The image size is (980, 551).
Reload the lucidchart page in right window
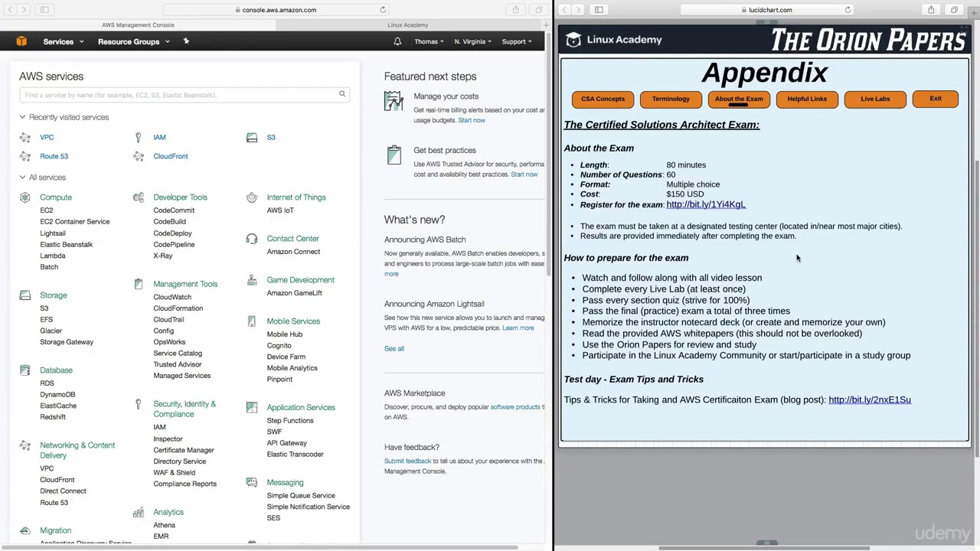[x=848, y=10]
